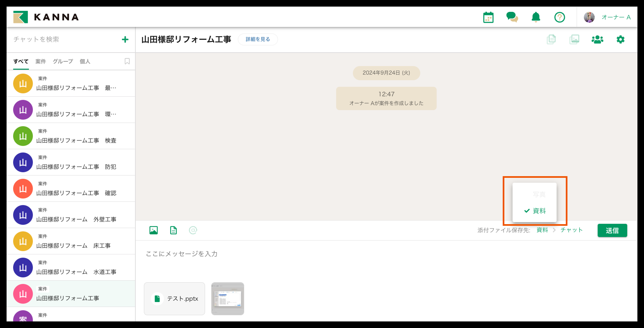
Task: Switch to 個人 tab
Action: [x=85, y=61]
